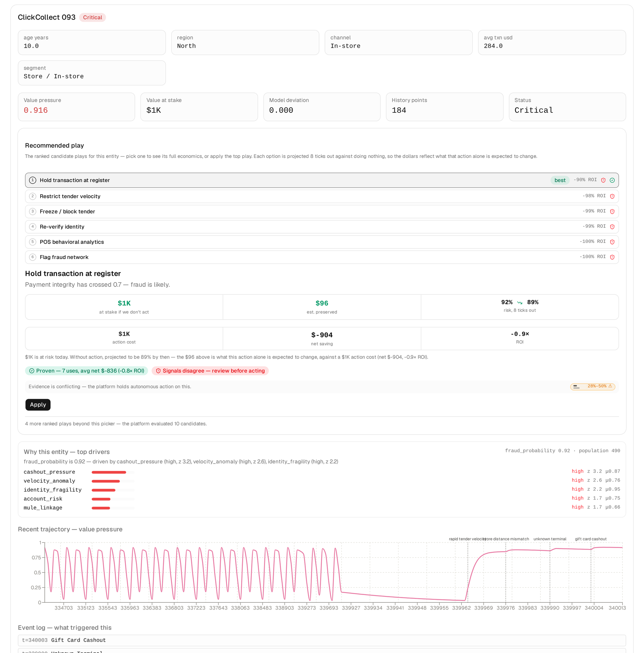Viewport: 644px width, 653px height.
Task: Click the Proven — 7 uses badge
Action: 87,371
